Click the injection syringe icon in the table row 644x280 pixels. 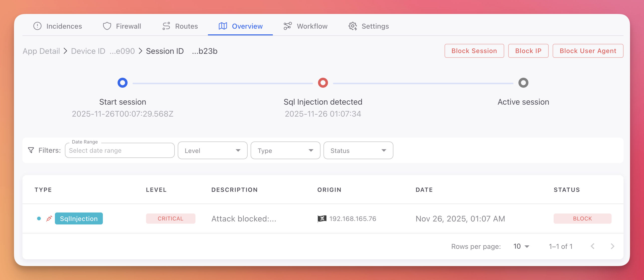(49, 218)
